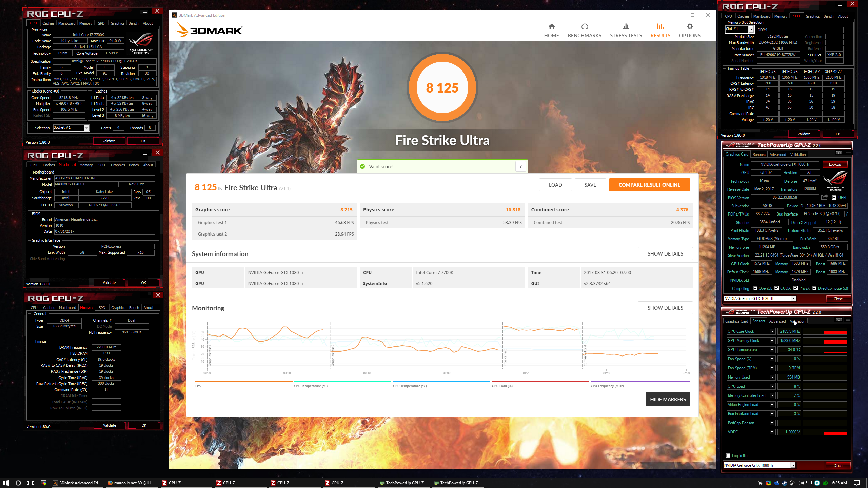Viewport: 868px width, 488px height.
Task: Open BENCHMARKS in the 3DMark nav
Action: click(x=585, y=30)
